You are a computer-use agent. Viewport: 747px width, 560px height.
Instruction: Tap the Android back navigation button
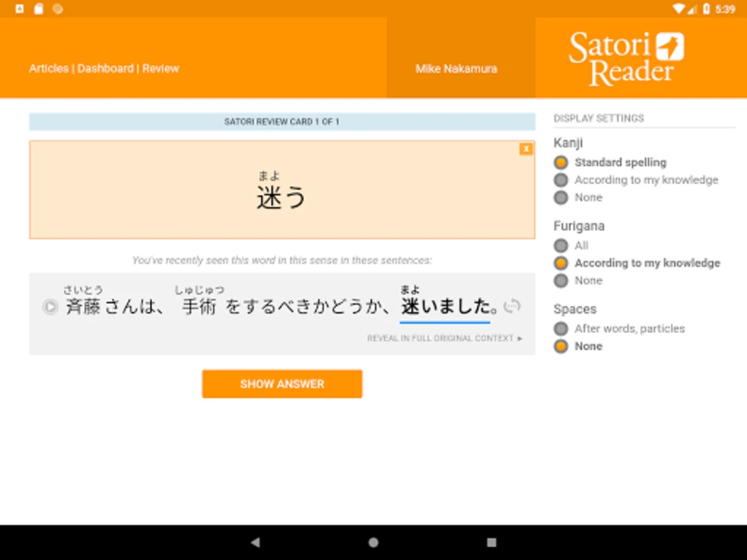click(256, 542)
